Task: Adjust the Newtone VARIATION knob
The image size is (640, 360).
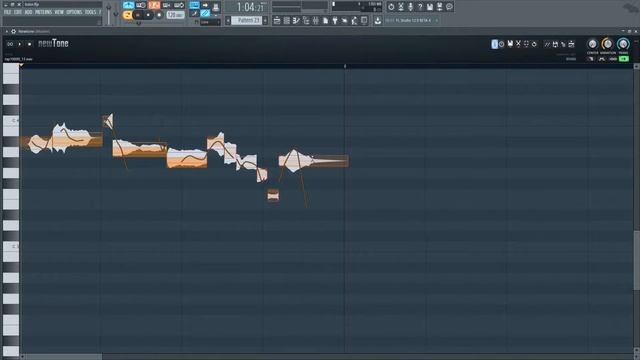Action: (607, 44)
